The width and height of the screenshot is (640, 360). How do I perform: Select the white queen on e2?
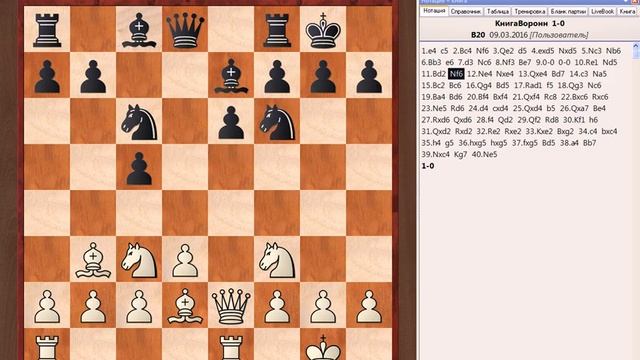click(x=231, y=306)
